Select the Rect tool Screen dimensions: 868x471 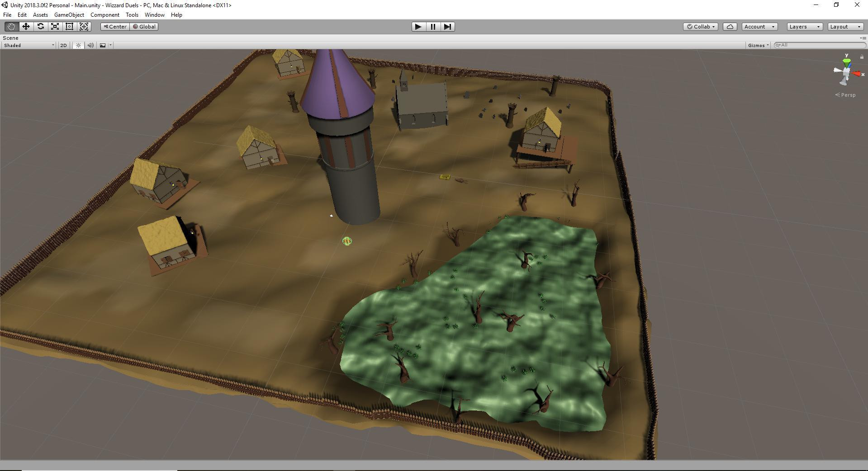pos(69,27)
